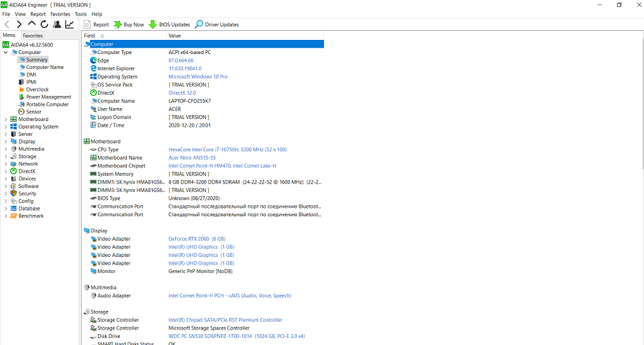Click the Back navigation arrow
644x345 pixels.
[7, 24]
